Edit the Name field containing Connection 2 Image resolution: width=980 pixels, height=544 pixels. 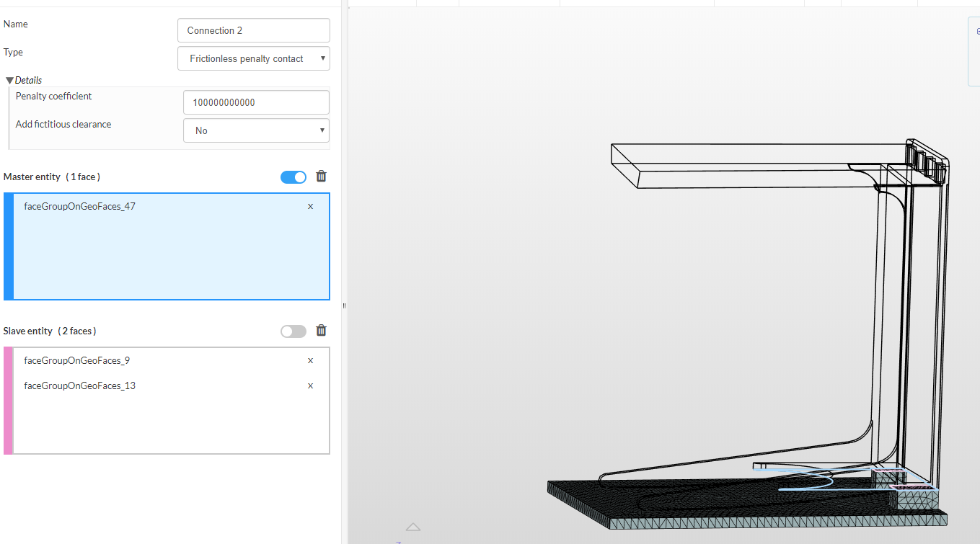(x=254, y=30)
